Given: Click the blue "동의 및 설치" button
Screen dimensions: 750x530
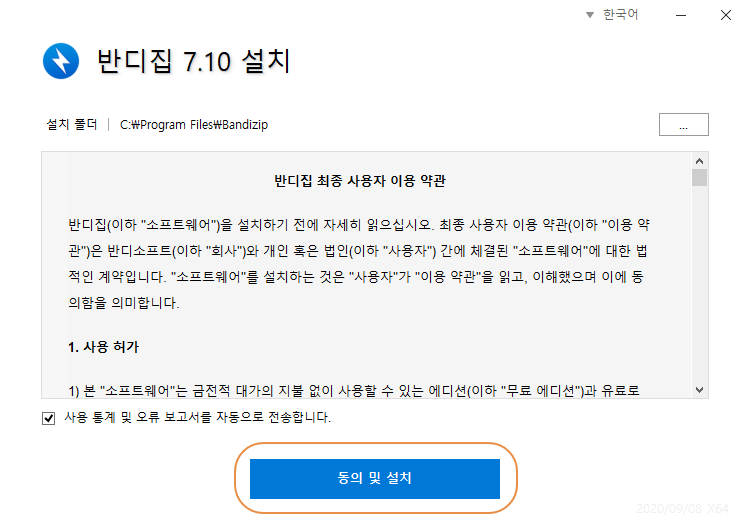Looking at the screenshot, I should 375,479.
